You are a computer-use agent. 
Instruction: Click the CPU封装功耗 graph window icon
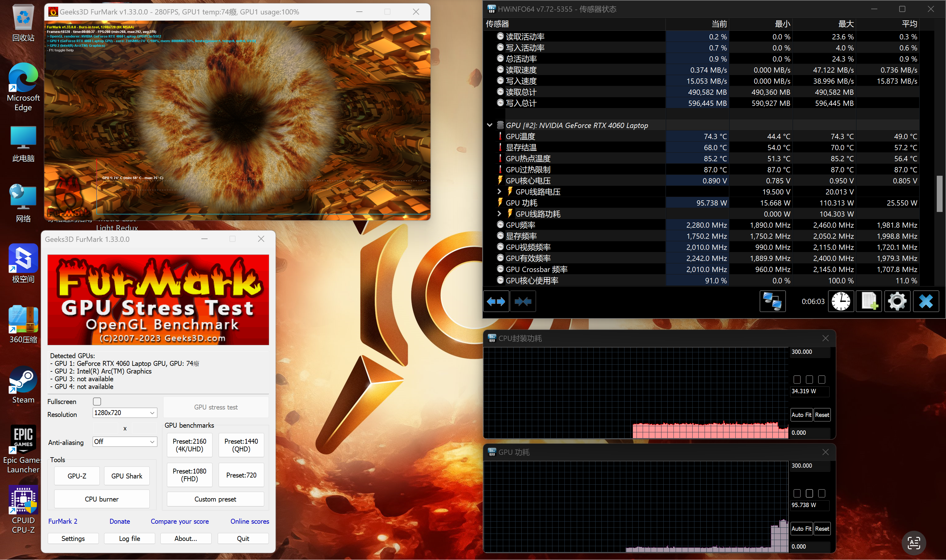pos(492,338)
